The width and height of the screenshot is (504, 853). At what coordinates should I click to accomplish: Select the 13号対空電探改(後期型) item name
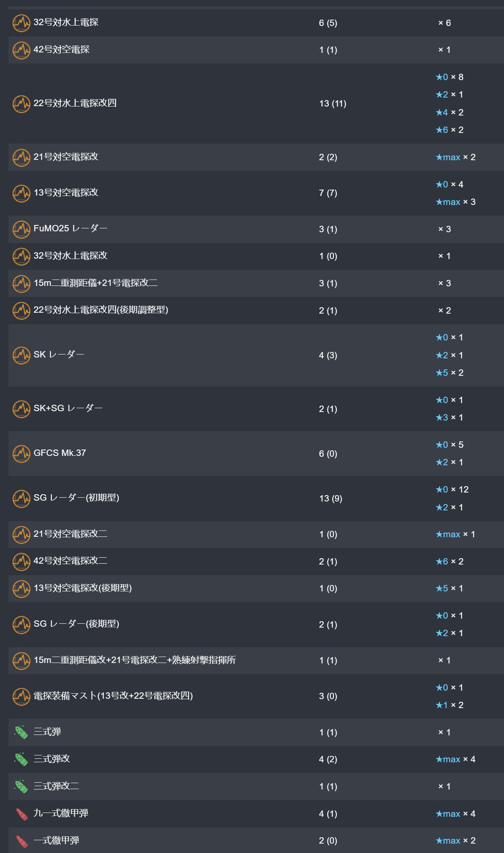[x=83, y=588]
